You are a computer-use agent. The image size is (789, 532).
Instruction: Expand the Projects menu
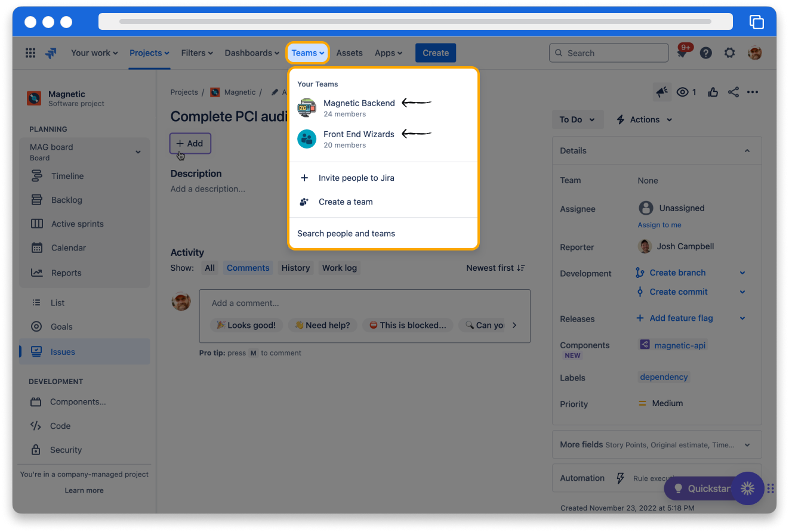pyautogui.click(x=149, y=53)
